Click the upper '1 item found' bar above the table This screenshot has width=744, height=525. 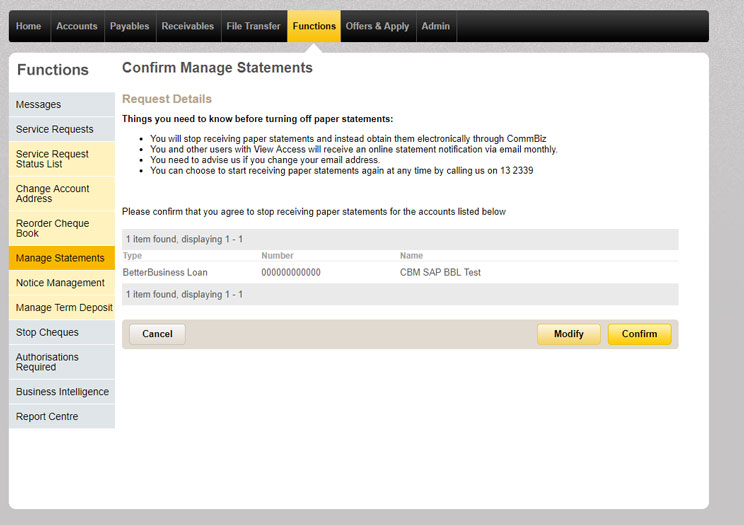click(400, 239)
